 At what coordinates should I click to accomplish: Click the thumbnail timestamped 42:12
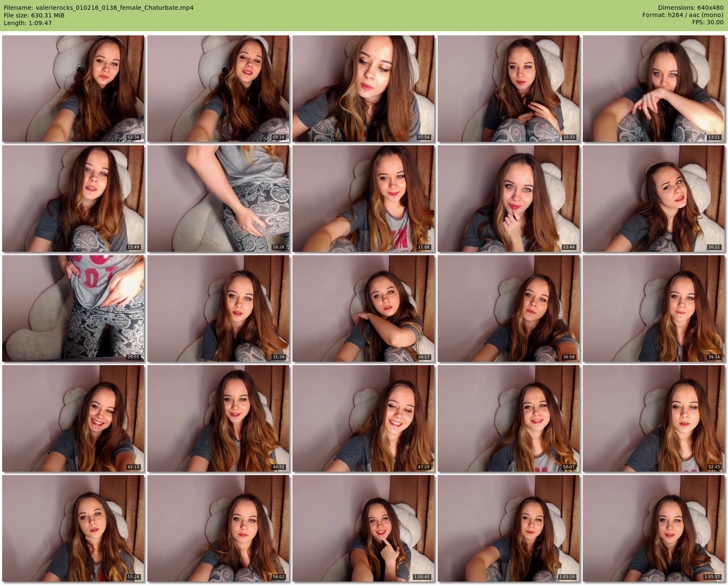coord(73,418)
